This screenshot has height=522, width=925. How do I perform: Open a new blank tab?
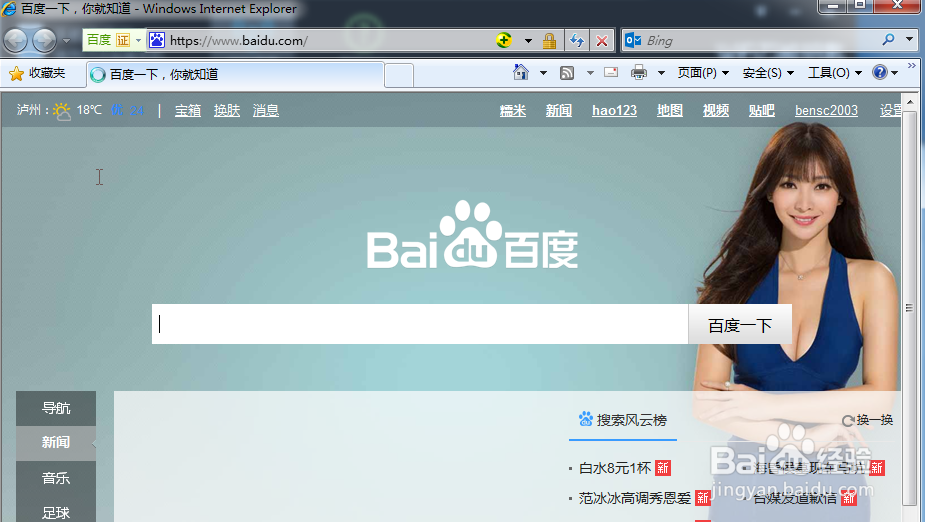click(399, 75)
